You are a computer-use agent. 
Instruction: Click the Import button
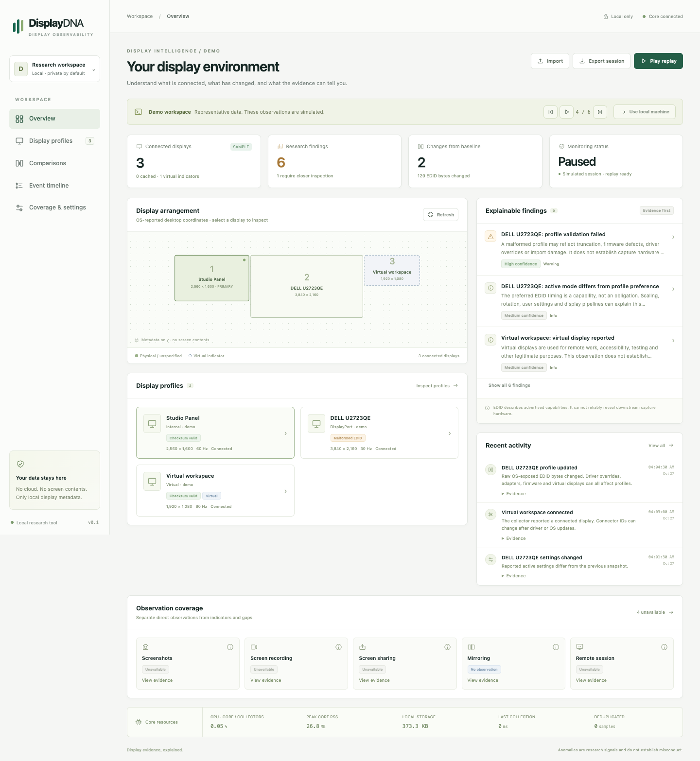point(550,61)
